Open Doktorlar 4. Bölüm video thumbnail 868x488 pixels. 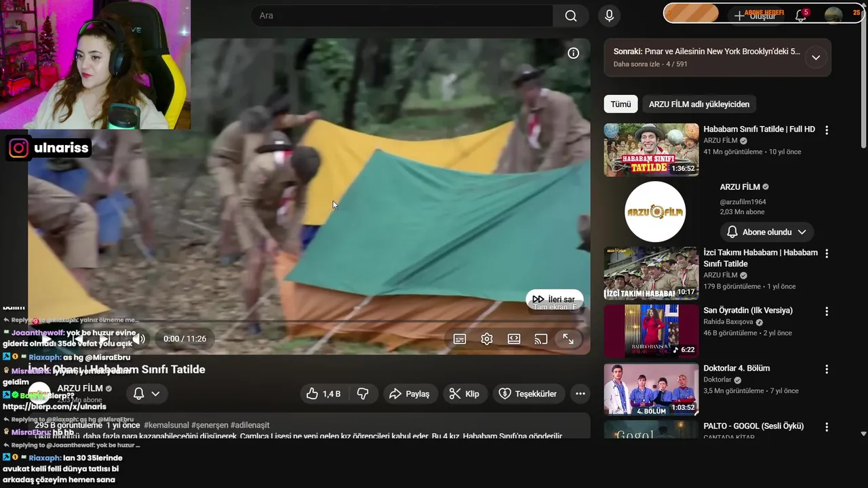(x=651, y=389)
